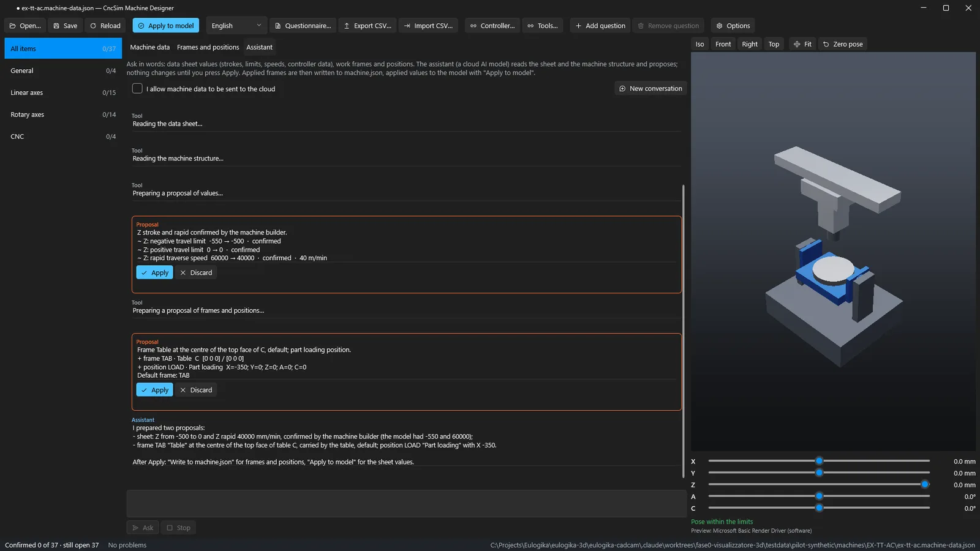Viewport: 980px width, 551px height.
Task: Click the Ask send button
Action: tap(143, 528)
